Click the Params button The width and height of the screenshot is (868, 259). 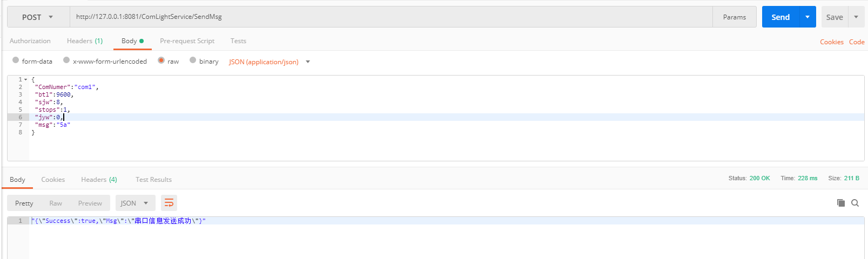[x=735, y=17]
